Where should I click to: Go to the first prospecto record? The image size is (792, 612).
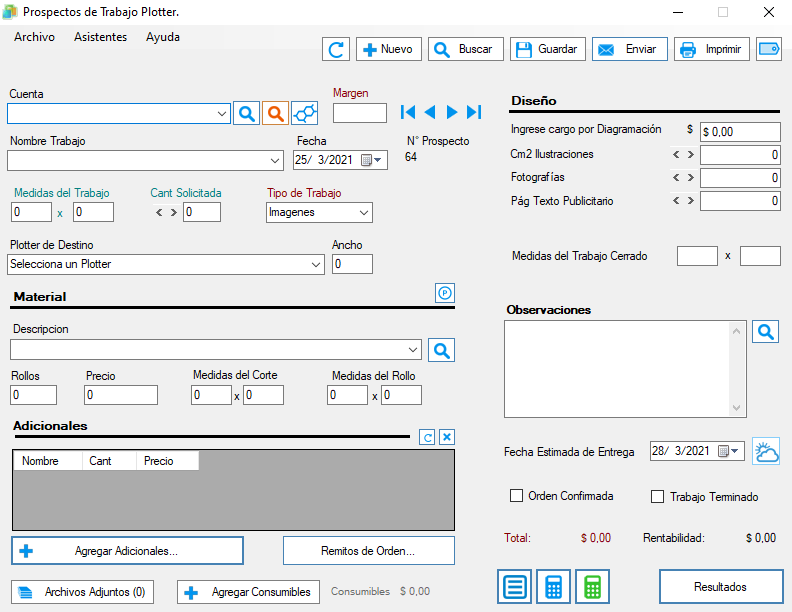click(x=408, y=112)
